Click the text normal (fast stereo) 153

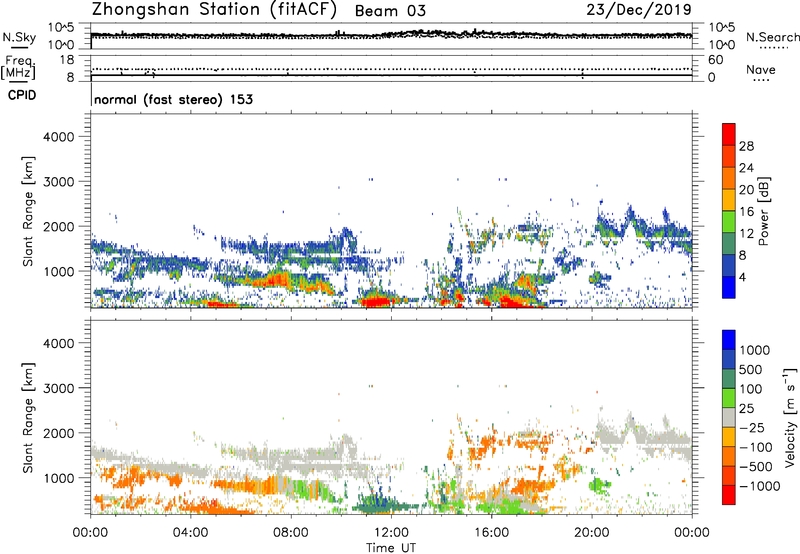(x=173, y=99)
